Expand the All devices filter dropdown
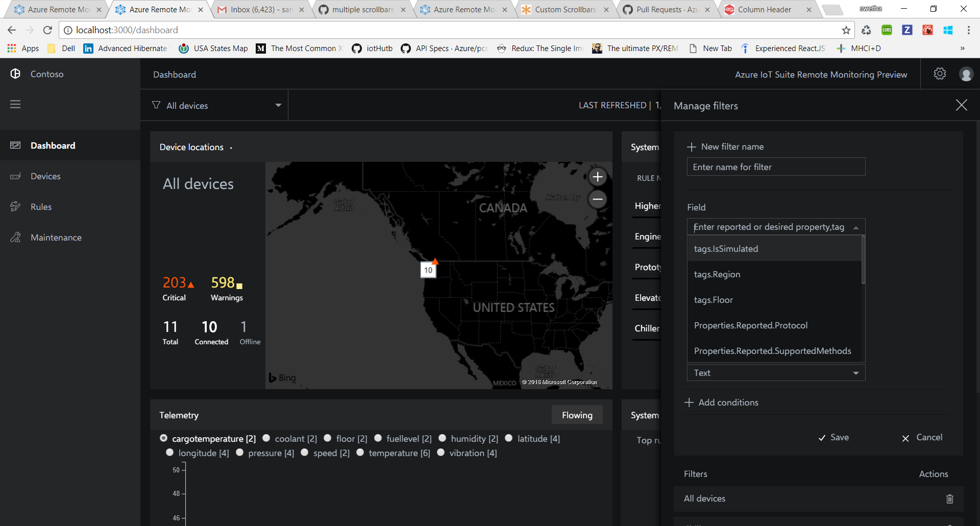The image size is (980, 526). [x=278, y=105]
